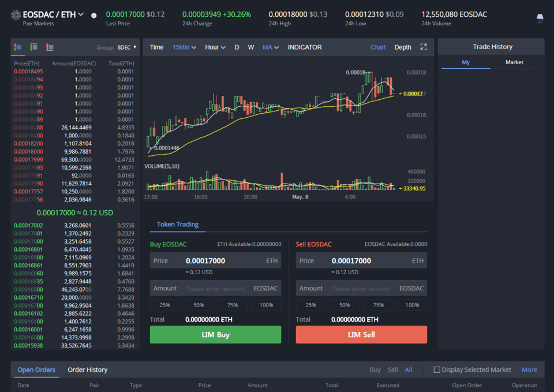
Task: Open the Open Orders tab
Action: [36, 369]
